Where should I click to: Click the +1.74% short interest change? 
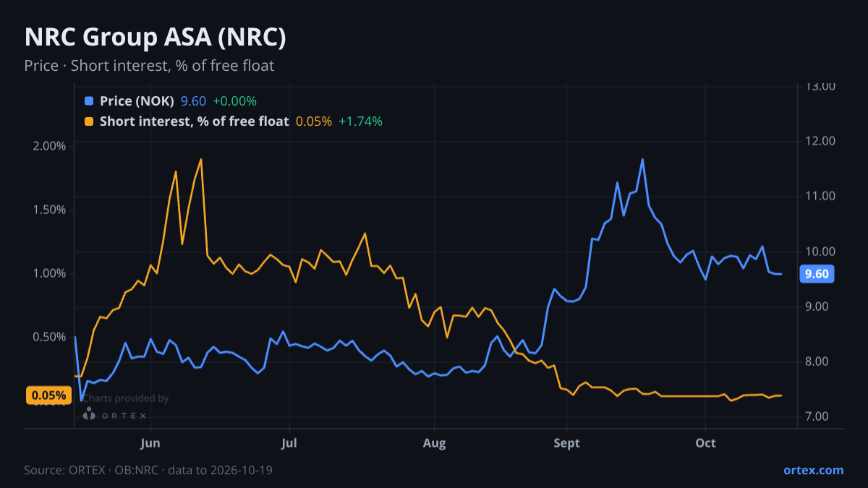360,121
